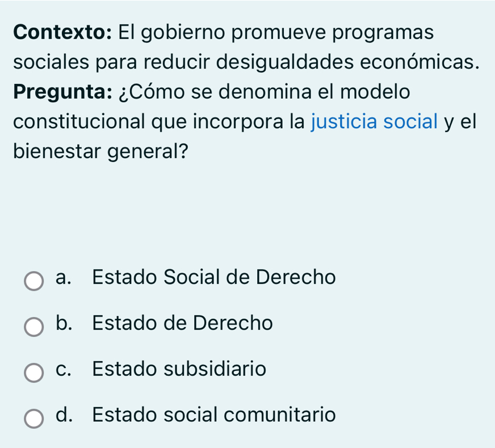Click the letter label a.
This screenshot has height=448, width=495.
[x=63, y=278]
